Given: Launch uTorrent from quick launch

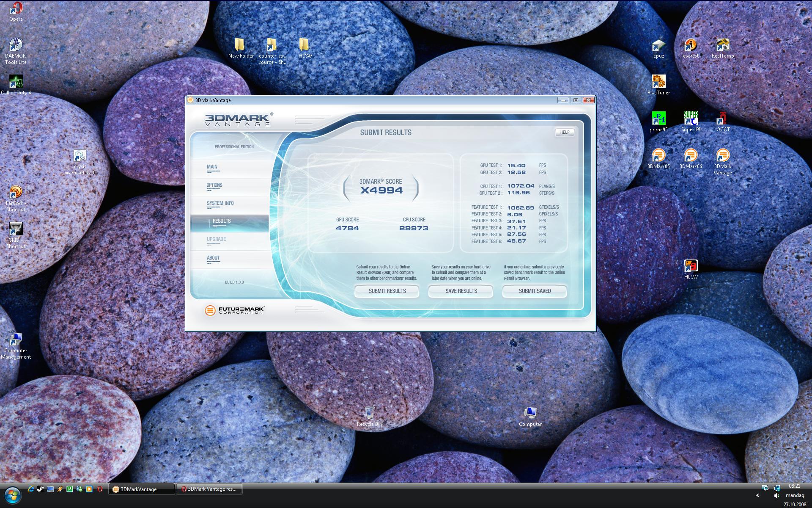Looking at the screenshot, I should click(x=70, y=489).
